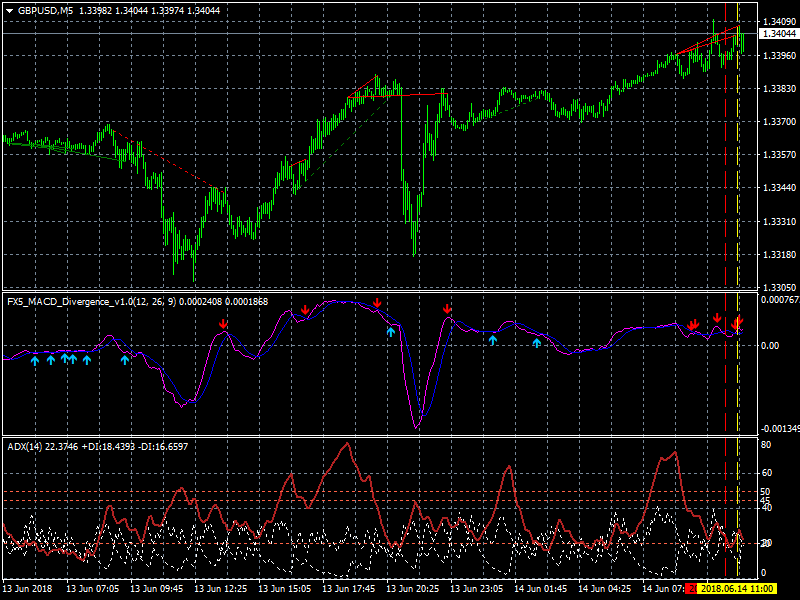Click the current price tag 1.34044
This screenshot has width=800, height=600.
[779, 34]
